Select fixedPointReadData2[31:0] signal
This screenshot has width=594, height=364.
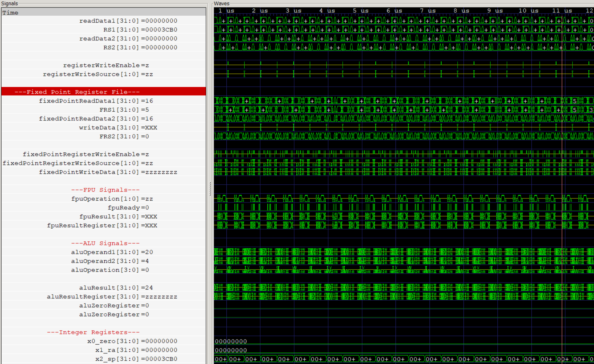104,119
